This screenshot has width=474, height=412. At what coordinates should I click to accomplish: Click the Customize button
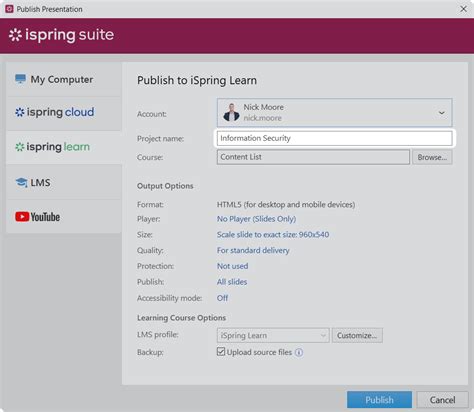[x=357, y=335]
